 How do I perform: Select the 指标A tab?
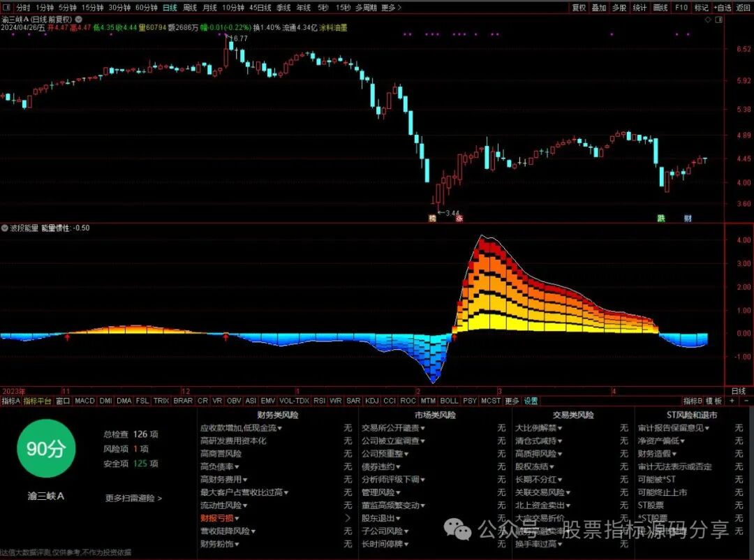[x=10, y=401]
